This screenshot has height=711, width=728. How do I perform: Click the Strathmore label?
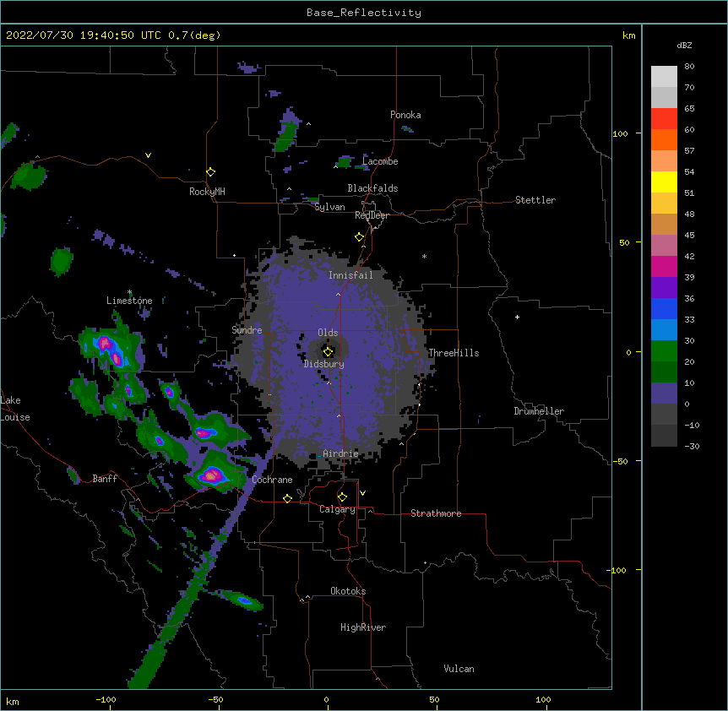436,513
